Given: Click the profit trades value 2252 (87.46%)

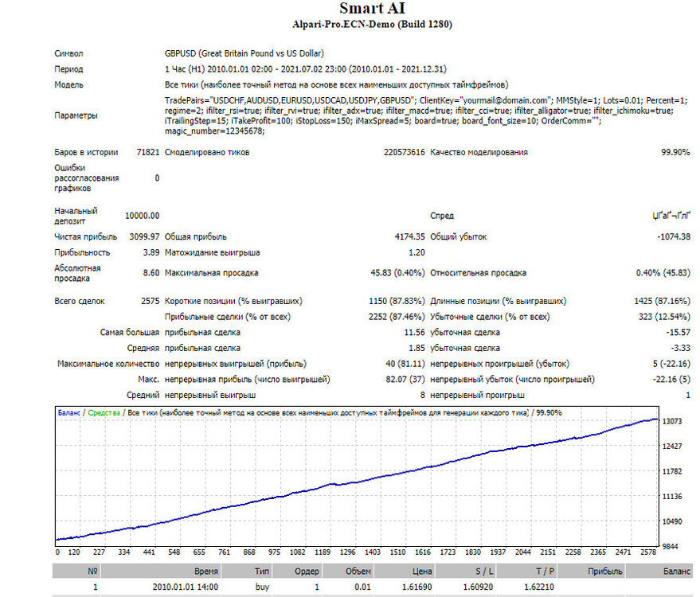Looking at the screenshot, I should [397, 317].
